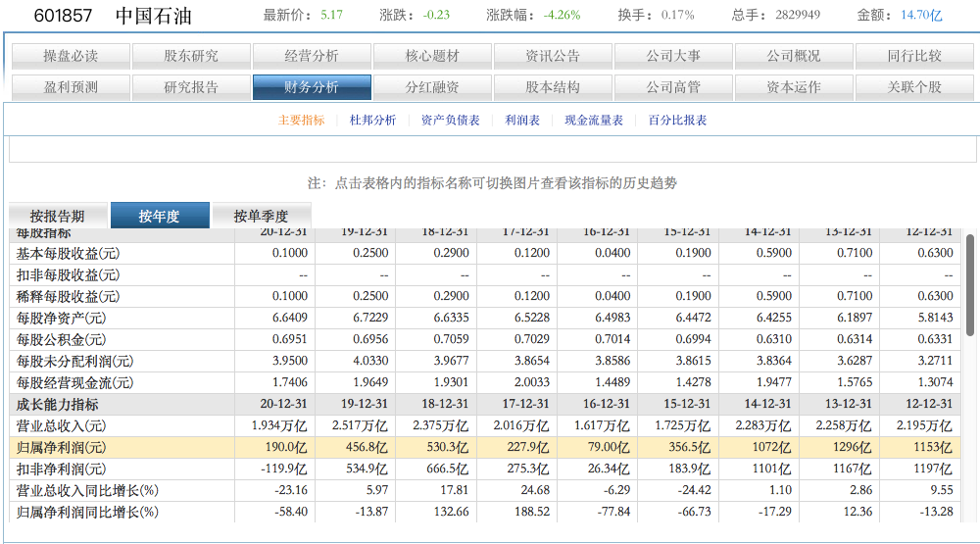Show history trend for 每股未分配利润(元)
This screenshot has height=544, width=980.
click(x=75, y=362)
